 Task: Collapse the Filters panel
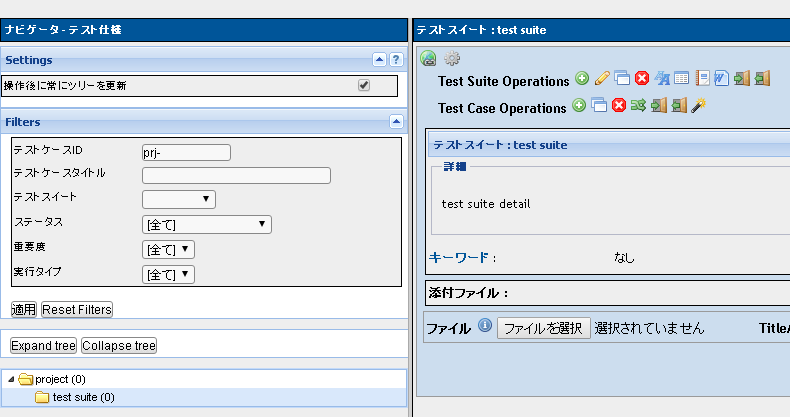[x=397, y=121]
